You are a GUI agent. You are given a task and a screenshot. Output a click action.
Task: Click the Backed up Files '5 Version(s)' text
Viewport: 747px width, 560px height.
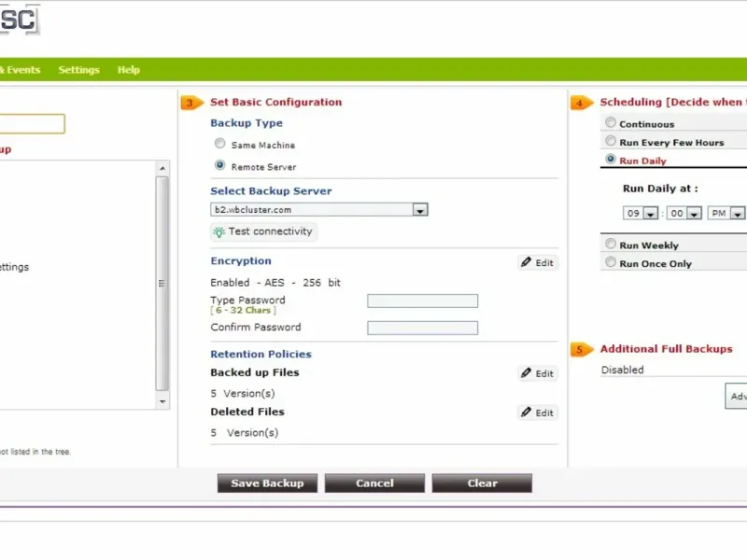click(243, 393)
